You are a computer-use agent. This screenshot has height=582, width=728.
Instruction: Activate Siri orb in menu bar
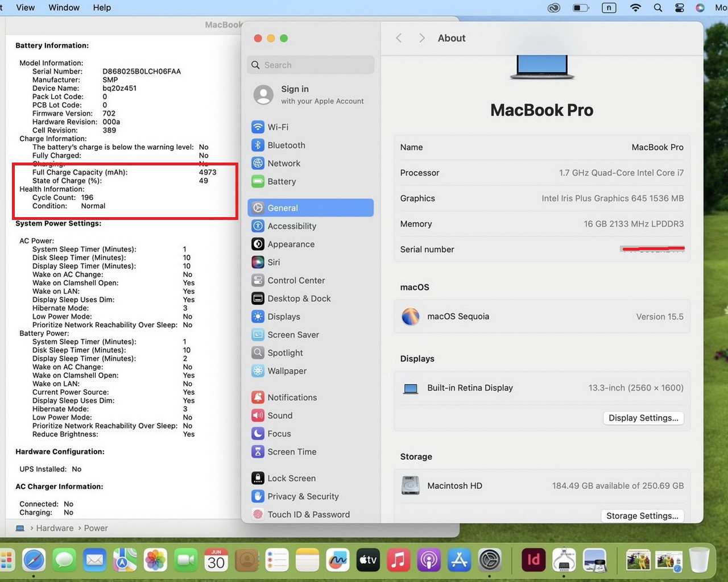click(701, 8)
